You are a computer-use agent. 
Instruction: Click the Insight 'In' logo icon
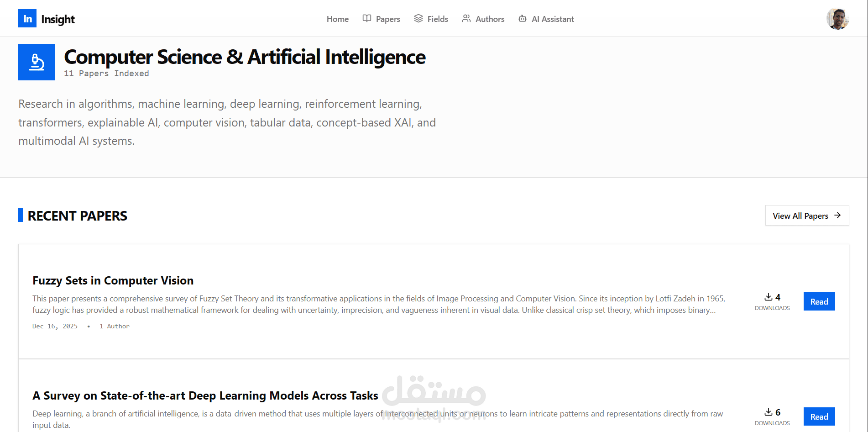27,19
